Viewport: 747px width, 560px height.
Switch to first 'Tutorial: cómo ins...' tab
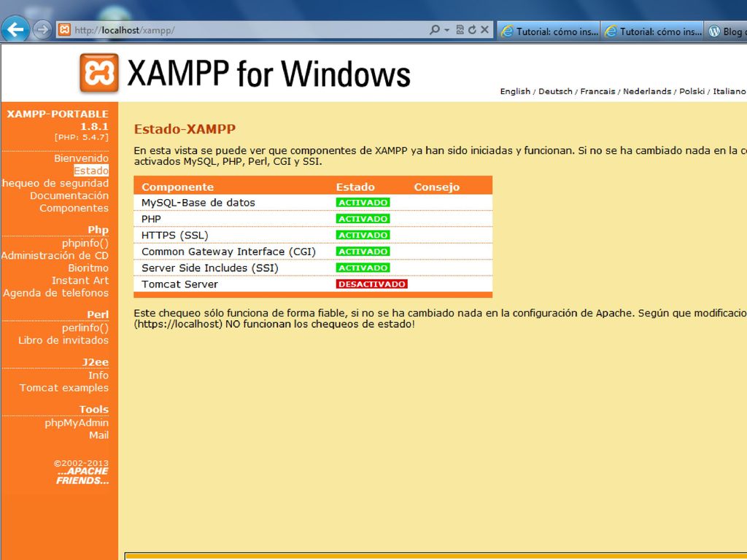(x=549, y=31)
